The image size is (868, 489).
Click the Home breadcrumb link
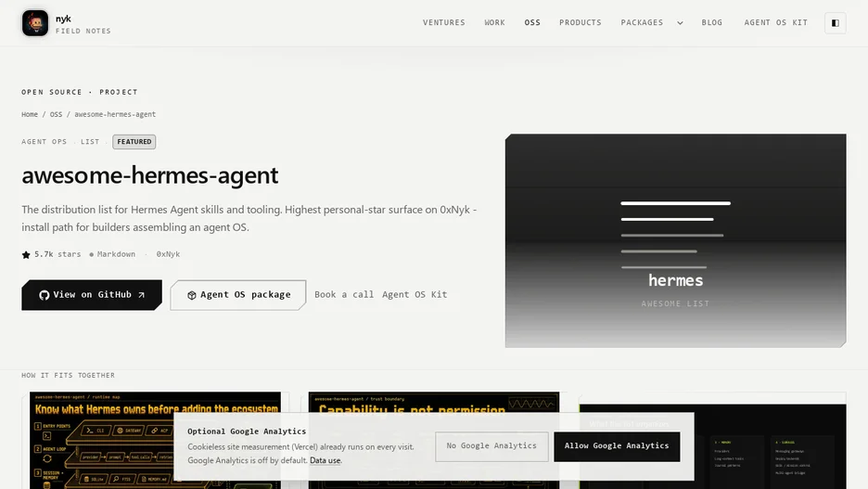30,115
